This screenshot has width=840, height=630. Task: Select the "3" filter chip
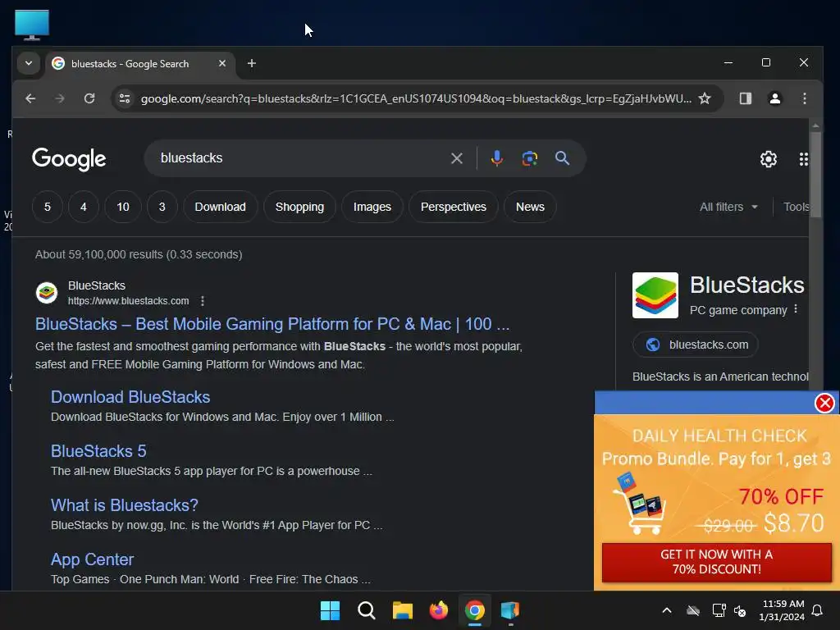(x=162, y=207)
